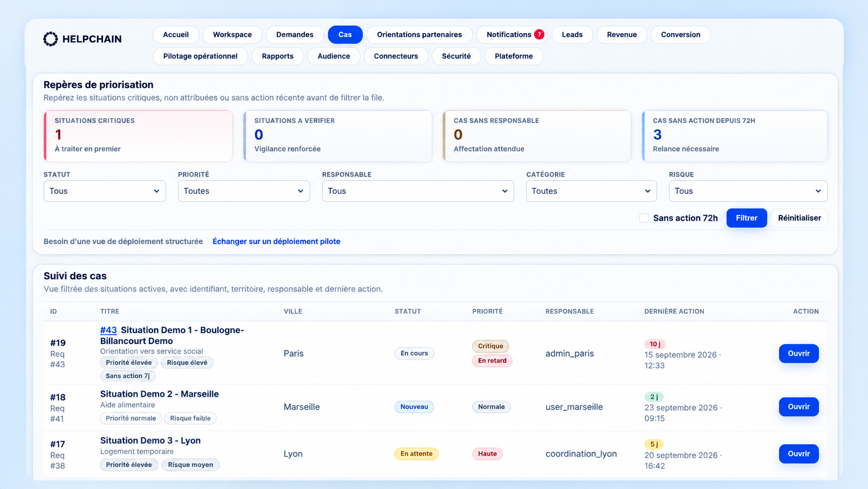Click the Nouveau status badge
Viewport: 868px width, 489px height.
pos(414,407)
